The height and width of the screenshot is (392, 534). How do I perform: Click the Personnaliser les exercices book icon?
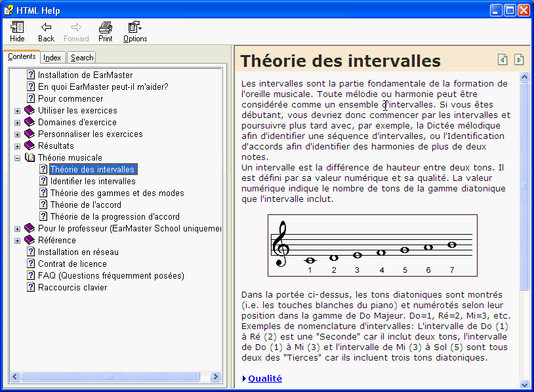[30, 134]
